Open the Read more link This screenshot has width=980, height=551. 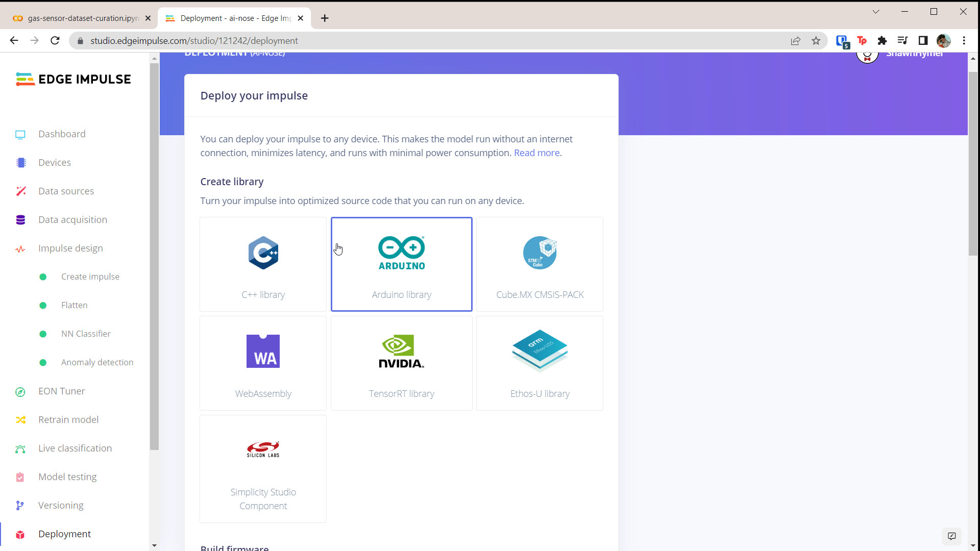click(536, 153)
